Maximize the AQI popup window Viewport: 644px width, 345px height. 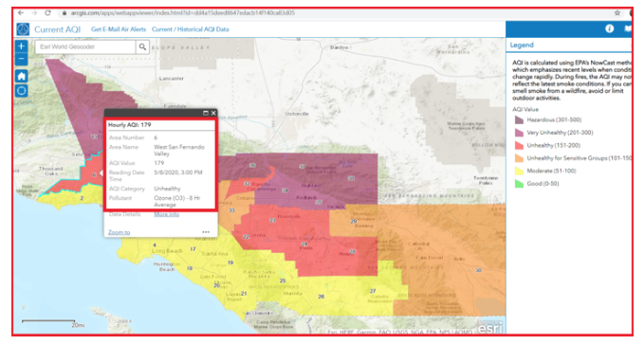pyautogui.click(x=206, y=113)
